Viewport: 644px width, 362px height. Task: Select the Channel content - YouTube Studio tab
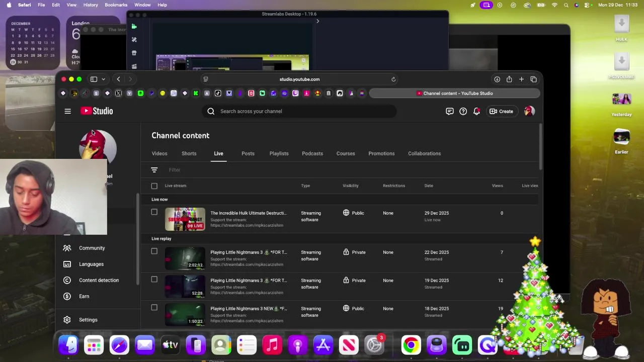pos(454,93)
